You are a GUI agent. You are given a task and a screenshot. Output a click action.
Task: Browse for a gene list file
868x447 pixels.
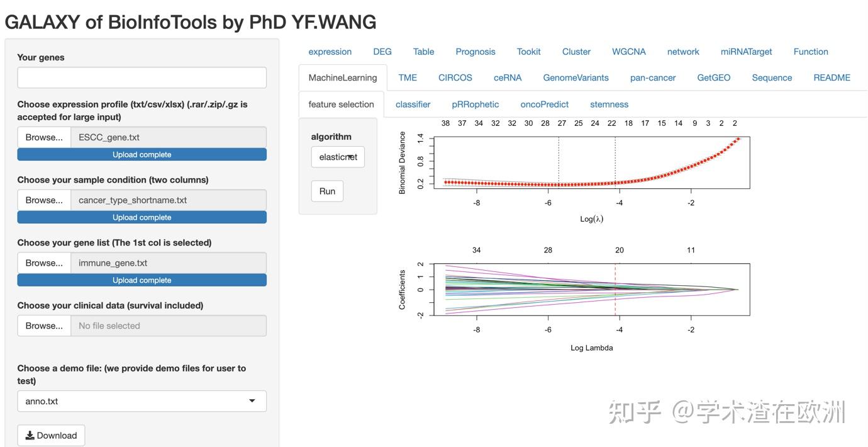pos(44,263)
